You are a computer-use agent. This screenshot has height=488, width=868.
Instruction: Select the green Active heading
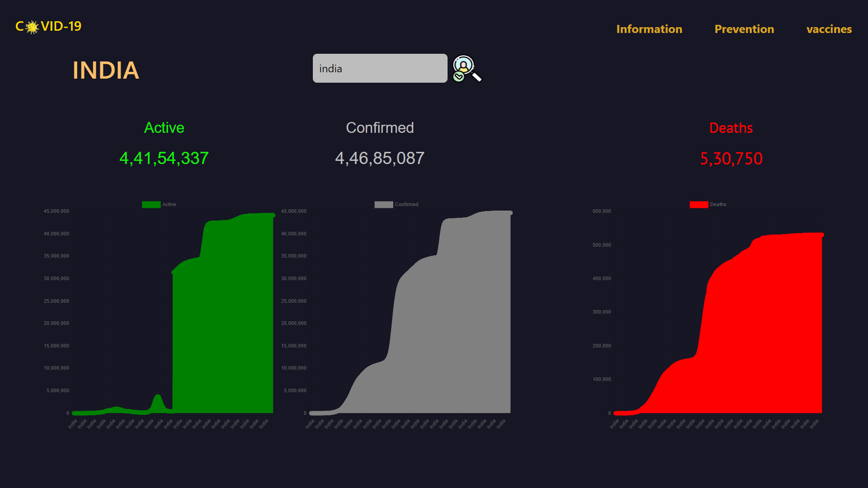click(164, 128)
